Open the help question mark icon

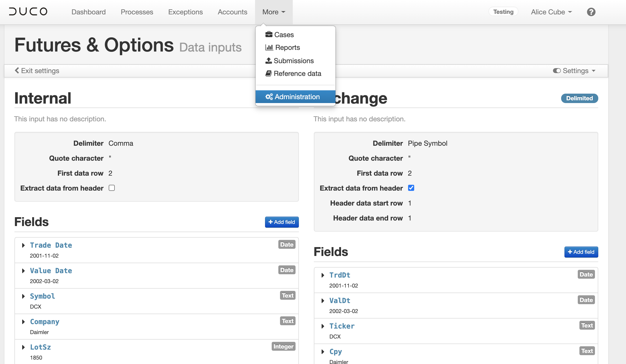tap(591, 12)
